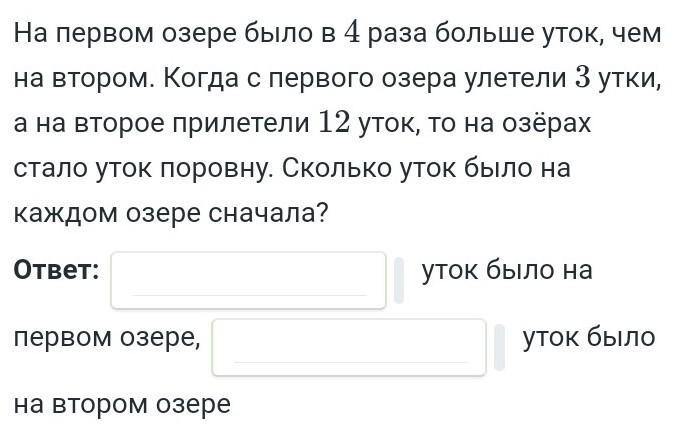Click the number 4 in the problem text
678x438 pixels.
353,34
